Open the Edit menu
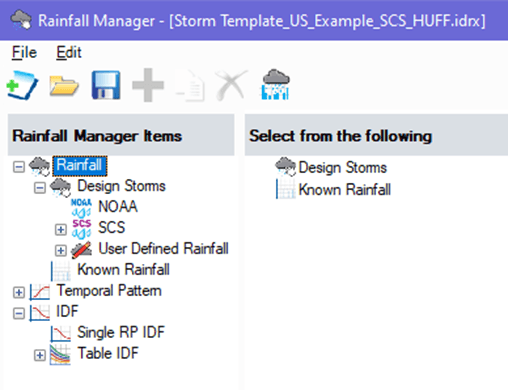 tap(69, 52)
